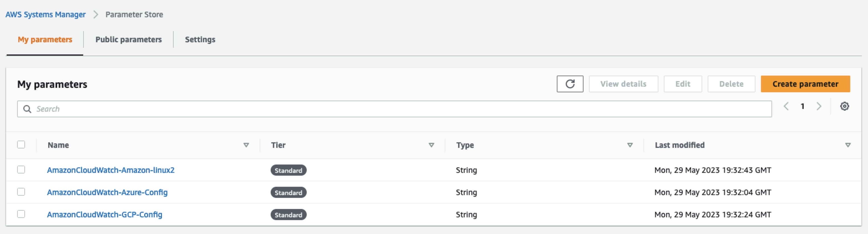Select the AmazonCloudWatch-Amazon-linux2 checkbox
This screenshot has width=868, height=234.
tap(21, 170)
